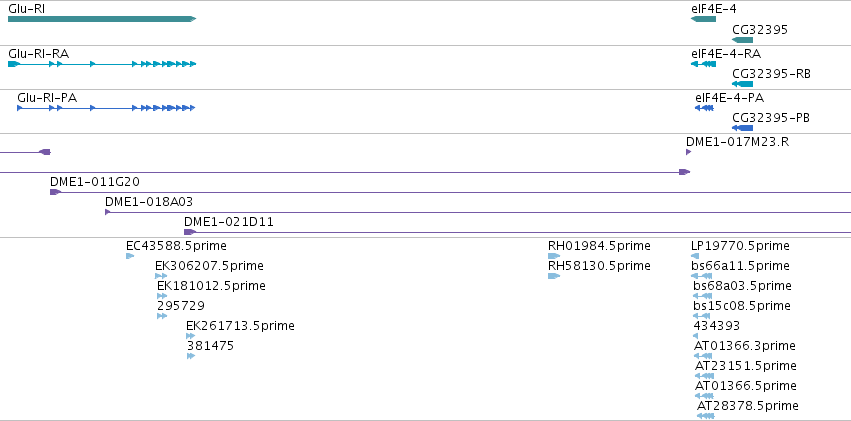The height and width of the screenshot is (421, 851).
Task: Select the EC43588.5prime EST arrow
Action: click(130, 256)
